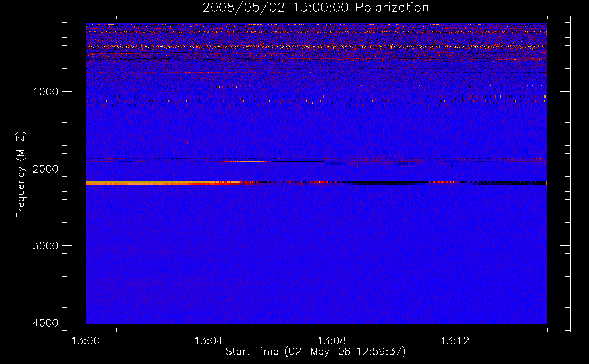The width and height of the screenshot is (589, 364).
Task: Click the 13:08 time tick label
Action: point(332,341)
